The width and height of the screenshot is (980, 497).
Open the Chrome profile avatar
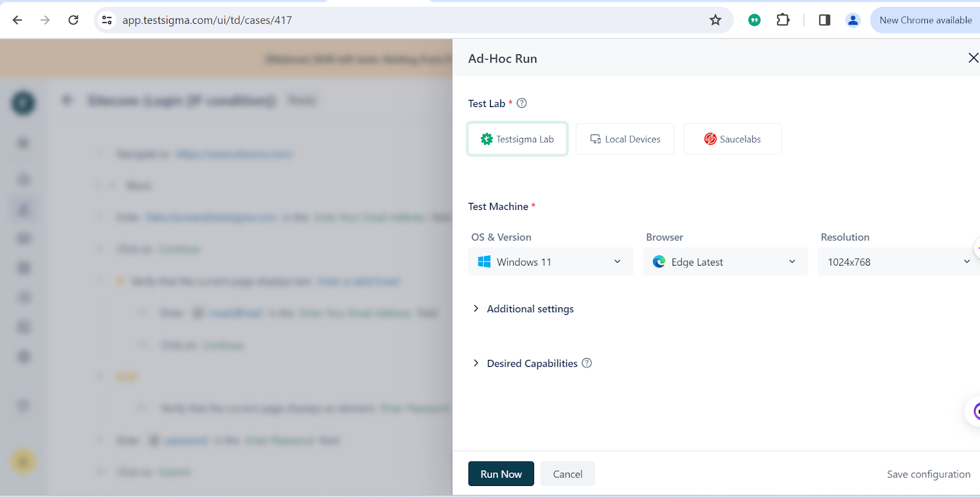pos(853,20)
